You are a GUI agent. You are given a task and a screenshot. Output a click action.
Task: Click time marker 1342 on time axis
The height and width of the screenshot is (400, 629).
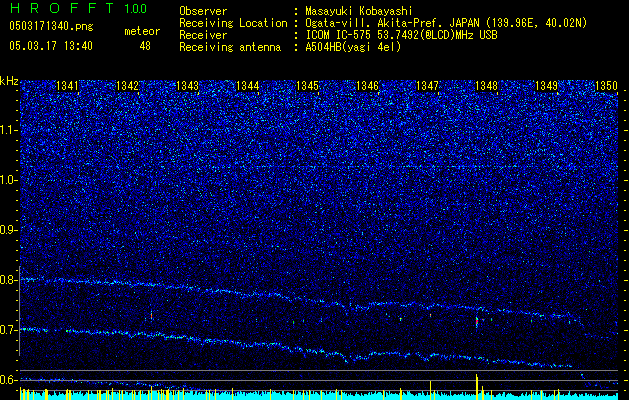point(127,85)
